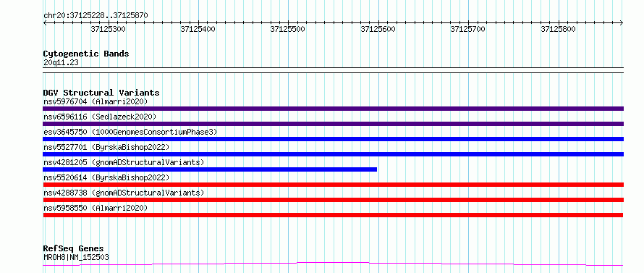Click the 37125300 ruler position label
644x273 pixels.
click(109, 29)
